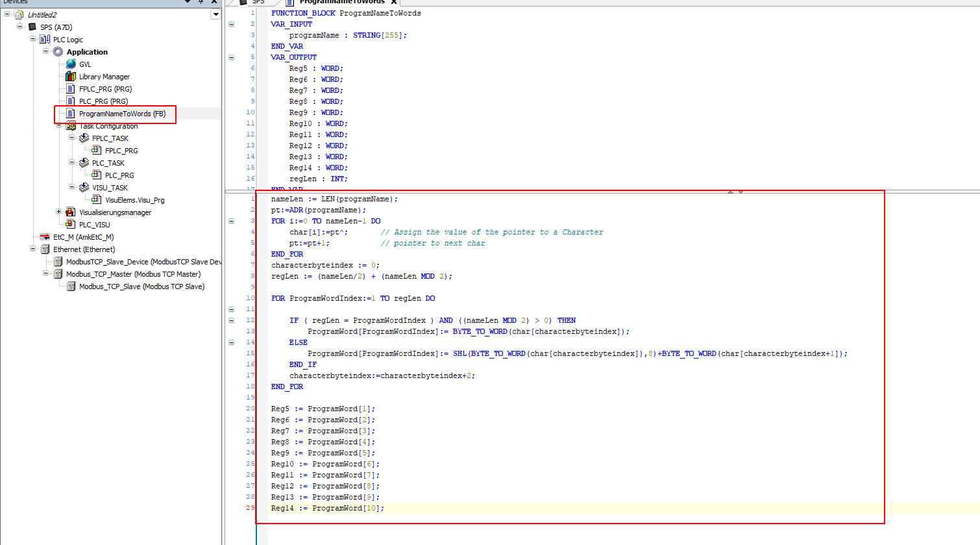Click 'characterbyteindex:=characterbyteindex+2;' line
980x545 pixels.
(382, 375)
